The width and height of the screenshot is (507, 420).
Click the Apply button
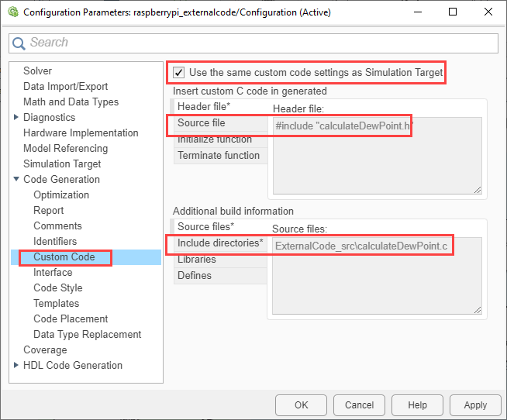[474, 405]
